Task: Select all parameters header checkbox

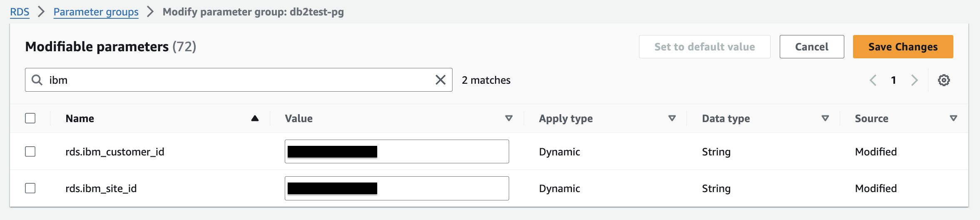Action: pyautogui.click(x=30, y=118)
